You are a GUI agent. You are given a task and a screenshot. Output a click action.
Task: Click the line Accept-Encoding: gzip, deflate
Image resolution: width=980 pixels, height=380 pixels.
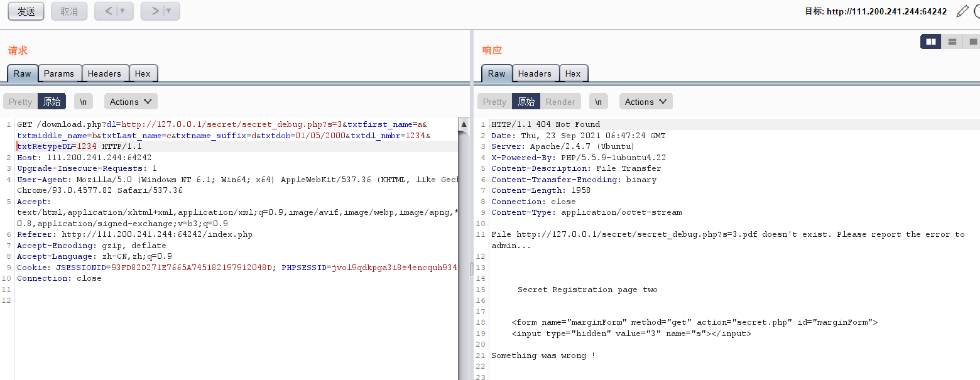[x=92, y=246]
